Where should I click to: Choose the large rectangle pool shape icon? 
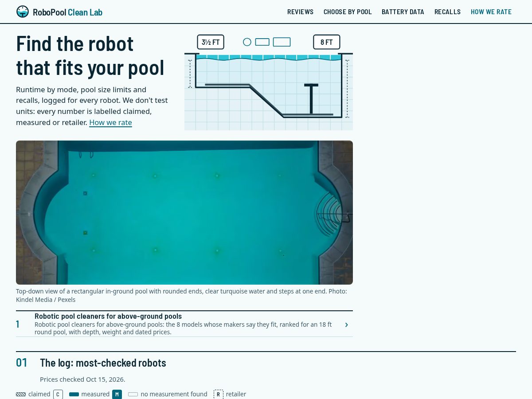point(282,42)
